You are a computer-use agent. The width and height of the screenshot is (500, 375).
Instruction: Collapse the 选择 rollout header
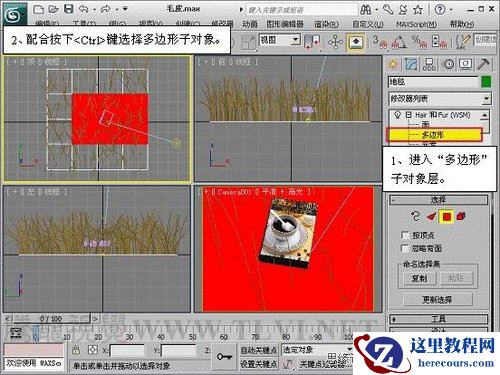[439, 200]
